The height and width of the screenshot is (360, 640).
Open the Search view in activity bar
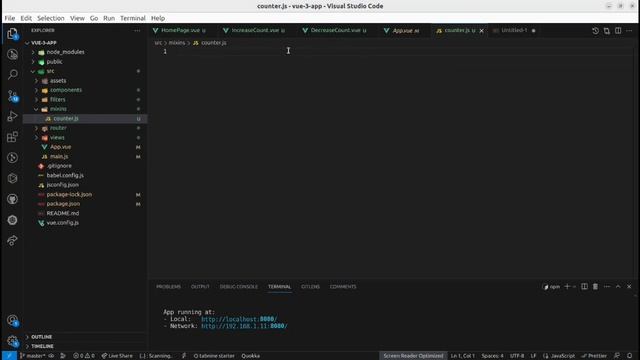pyautogui.click(x=12, y=75)
